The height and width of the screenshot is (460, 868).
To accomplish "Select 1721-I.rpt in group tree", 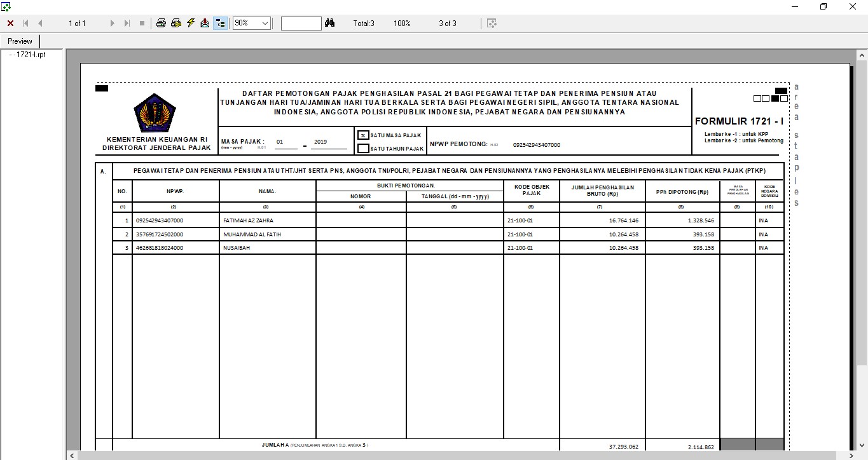I will (31, 55).
